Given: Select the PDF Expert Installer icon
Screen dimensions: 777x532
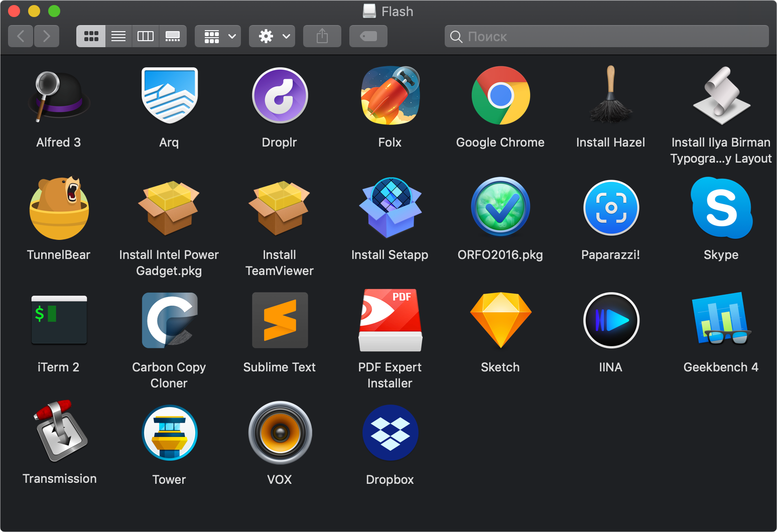Looking at the screenshot, I should 391,320.
